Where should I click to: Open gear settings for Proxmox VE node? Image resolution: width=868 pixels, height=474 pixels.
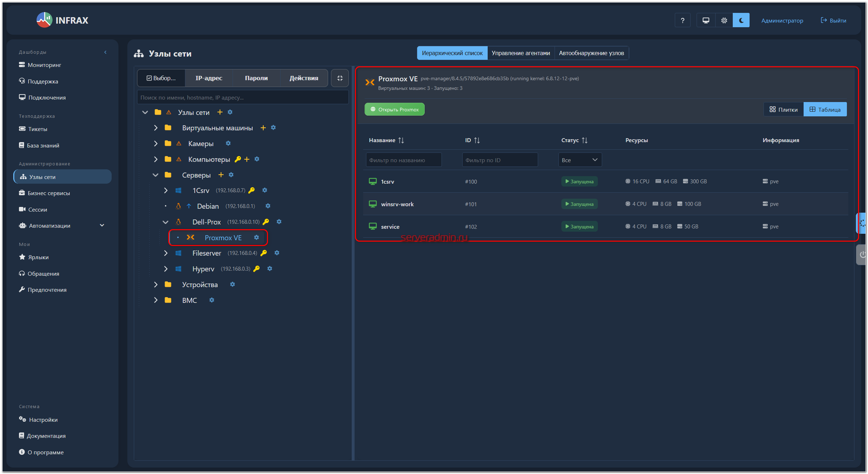[x=257, y=237]
